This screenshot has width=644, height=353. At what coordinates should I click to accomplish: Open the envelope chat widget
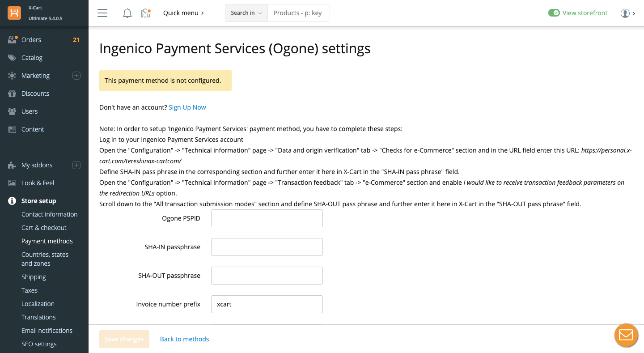click(626, 335)
